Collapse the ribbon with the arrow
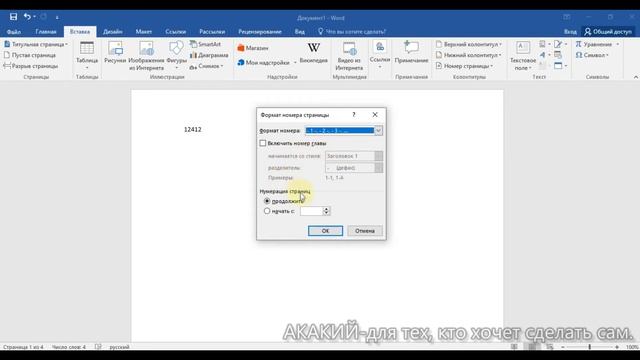Viewport: 640px width, 360px height. 636,77
